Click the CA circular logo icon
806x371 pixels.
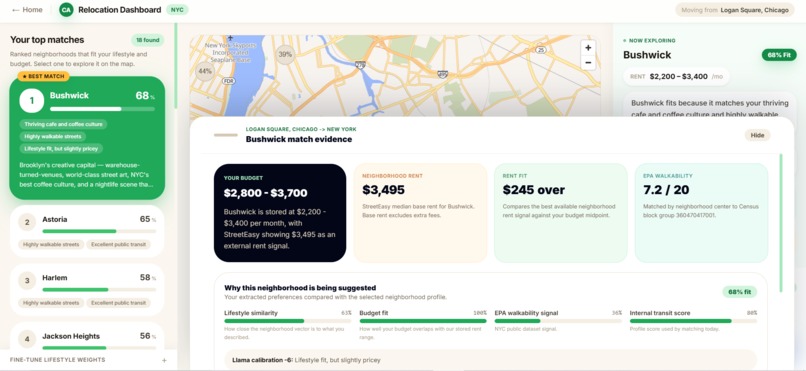pyautogui.click(x=66, y=10)
